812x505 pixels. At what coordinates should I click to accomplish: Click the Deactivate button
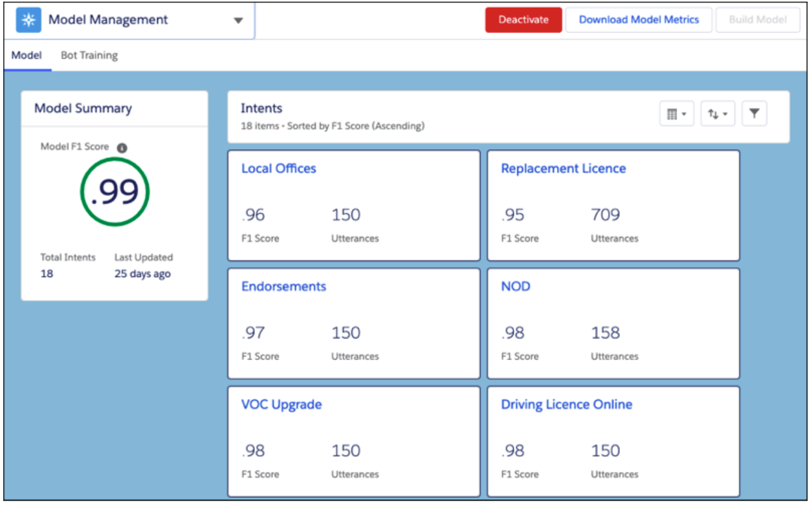click(523, 20)
